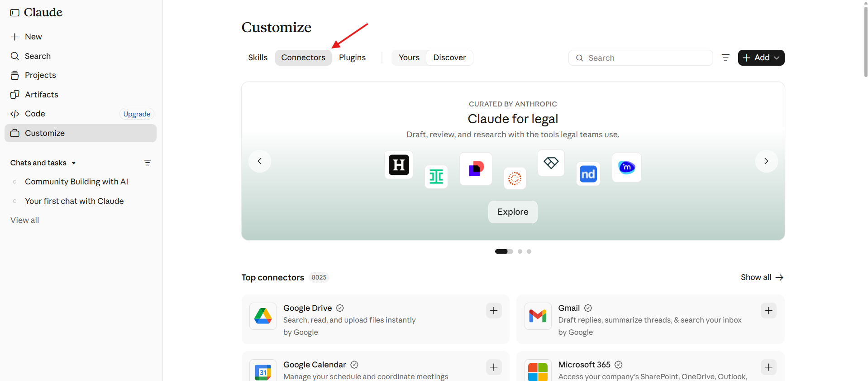
Task: Go to the next carousel slide
Action: point(767,161)
